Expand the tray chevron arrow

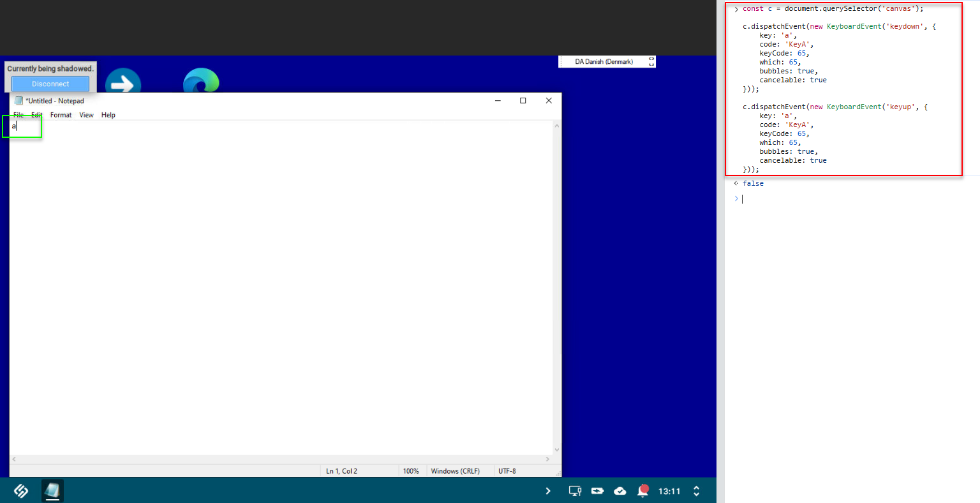pos(548,491)
